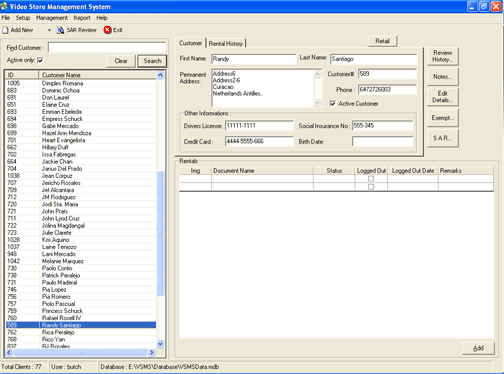The width and height of the screenshot is (504, 374).
Task: Click the red Exit icon
Action: click(107, 30)
